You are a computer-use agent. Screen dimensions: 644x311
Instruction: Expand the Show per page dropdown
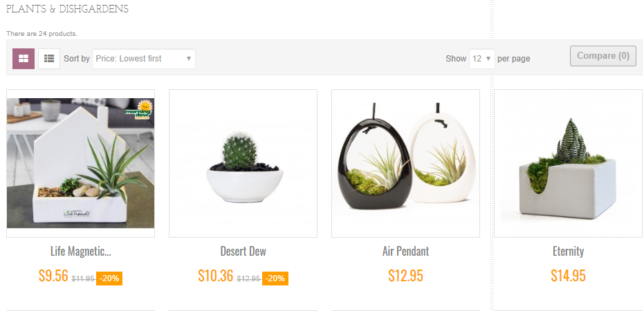click(x=481, y=59)
